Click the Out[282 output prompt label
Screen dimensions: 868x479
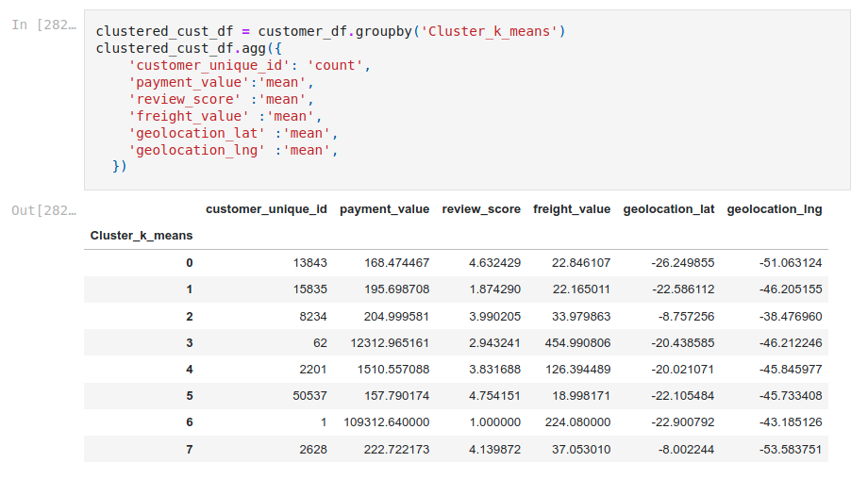tap(43, 210)
